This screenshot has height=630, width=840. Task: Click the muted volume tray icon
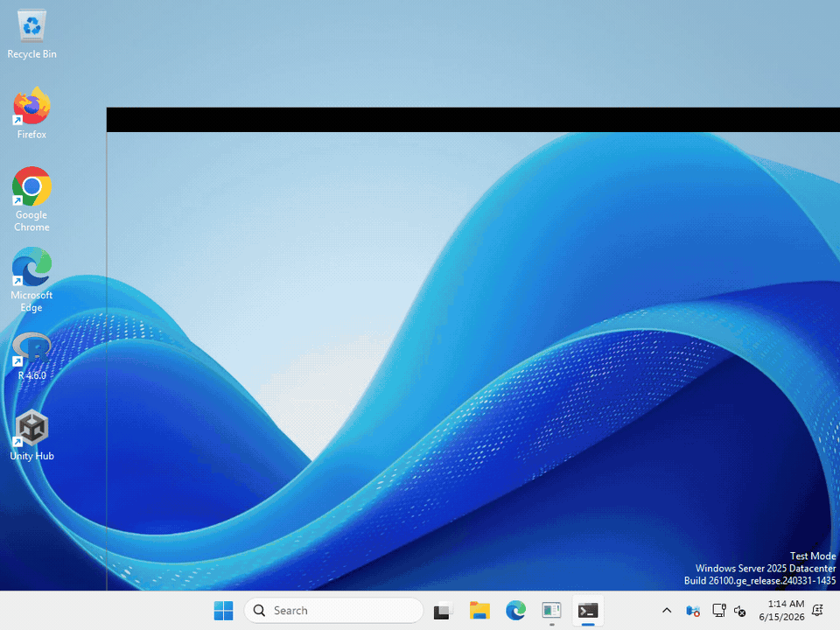pyautogui.click(x=740, y=610)
